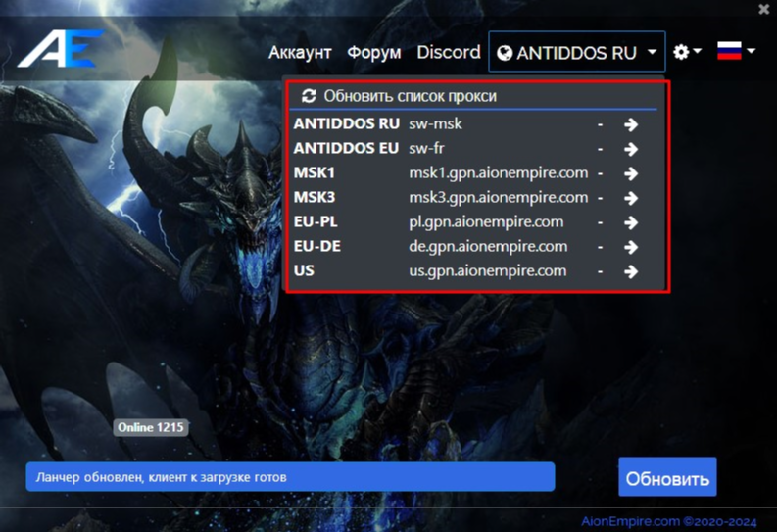Click the arrow icon for ANTIDDOS EU proxy
Screen dimensions: 777x532
pyautogui.click(x=631, y=149)
